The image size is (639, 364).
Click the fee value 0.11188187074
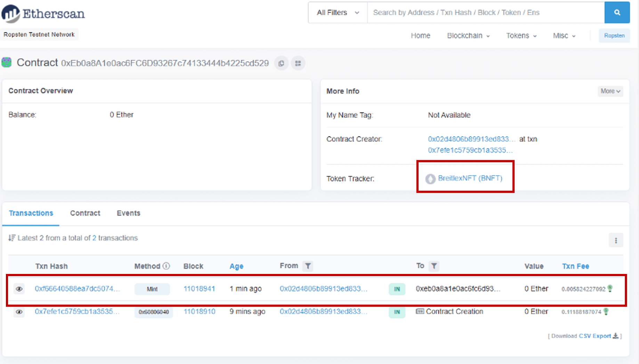point(581,312)
